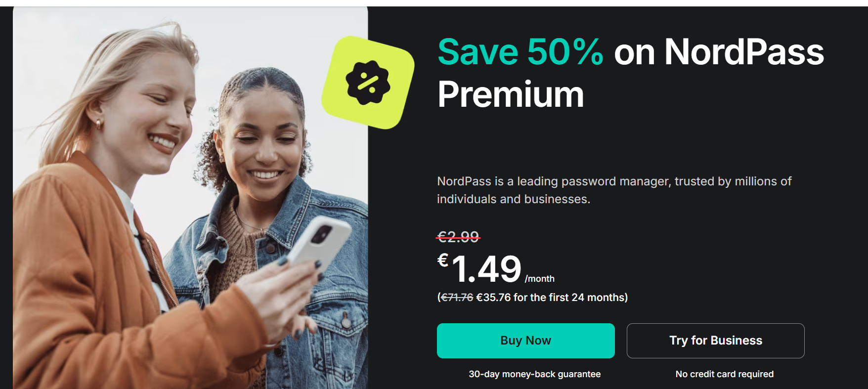
Task: Click the black percent symbol inside badge
Action: click(x=368, y=83)
